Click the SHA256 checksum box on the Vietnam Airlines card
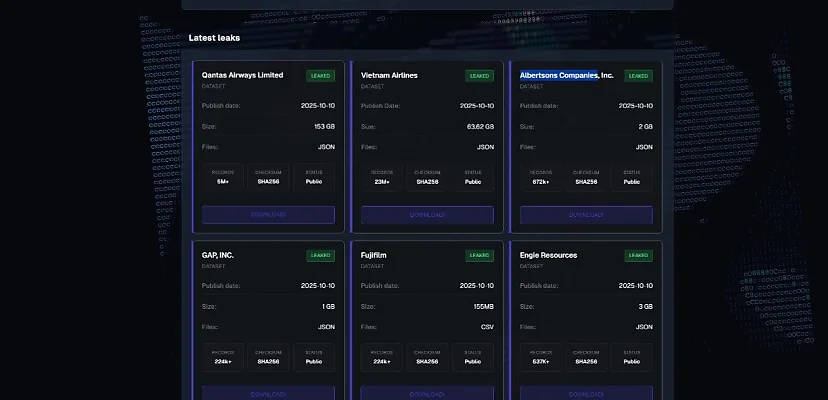828x400 pixels. point(427,177)
